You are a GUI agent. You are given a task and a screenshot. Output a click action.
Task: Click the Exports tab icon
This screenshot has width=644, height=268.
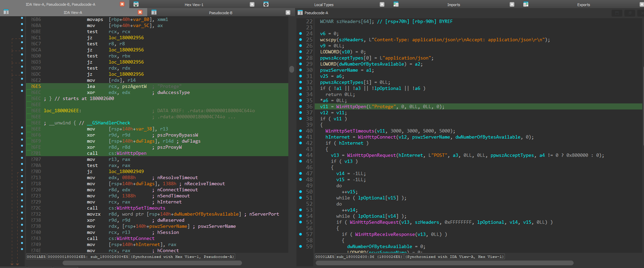click(526, 4)
